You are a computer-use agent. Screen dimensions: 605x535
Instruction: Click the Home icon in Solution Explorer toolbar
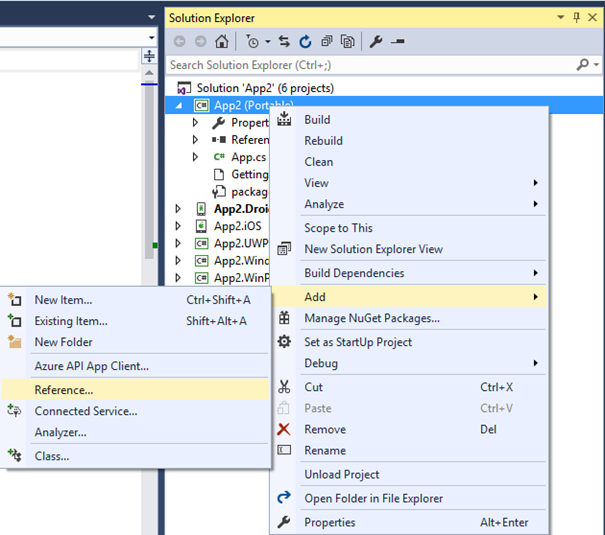pos(221,41)
